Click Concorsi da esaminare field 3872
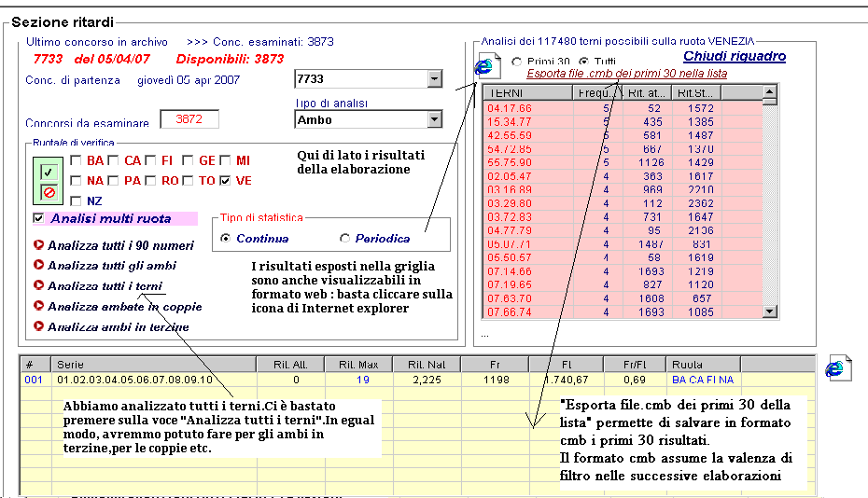 click(189, 119)
